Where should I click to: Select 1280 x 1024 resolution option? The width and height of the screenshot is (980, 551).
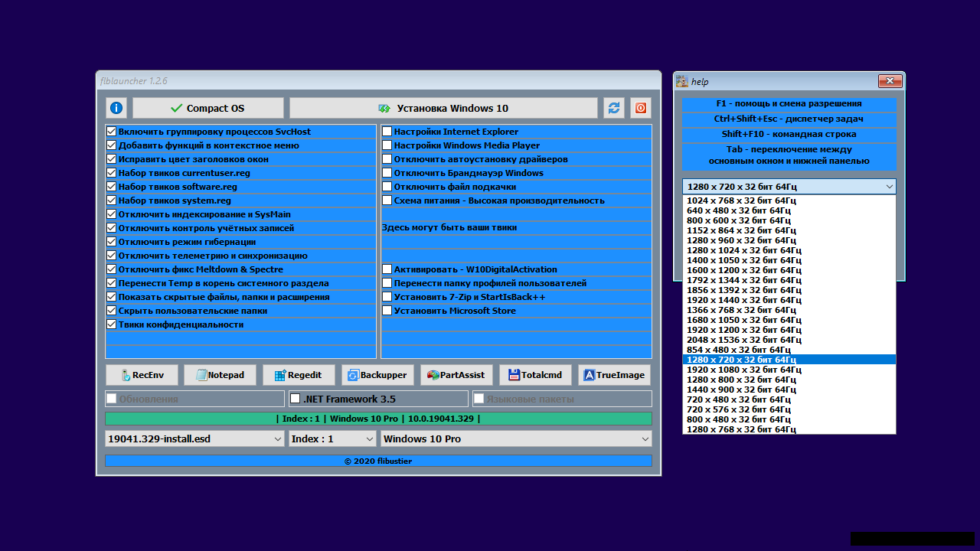click(x=789, y=250)
